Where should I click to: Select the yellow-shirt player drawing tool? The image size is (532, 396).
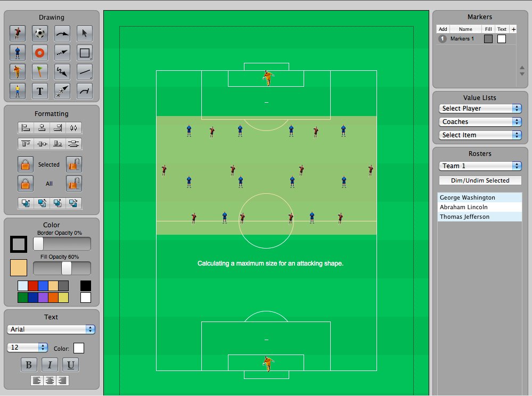18,91
